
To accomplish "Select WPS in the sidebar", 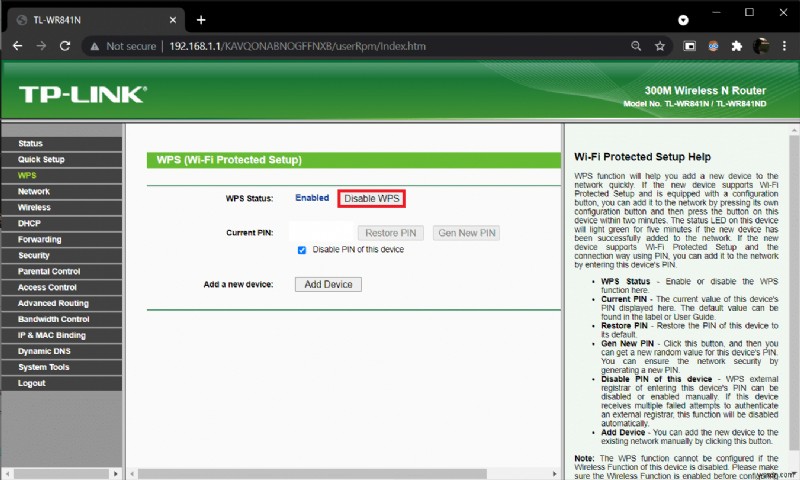I will [x=62, y=175].
